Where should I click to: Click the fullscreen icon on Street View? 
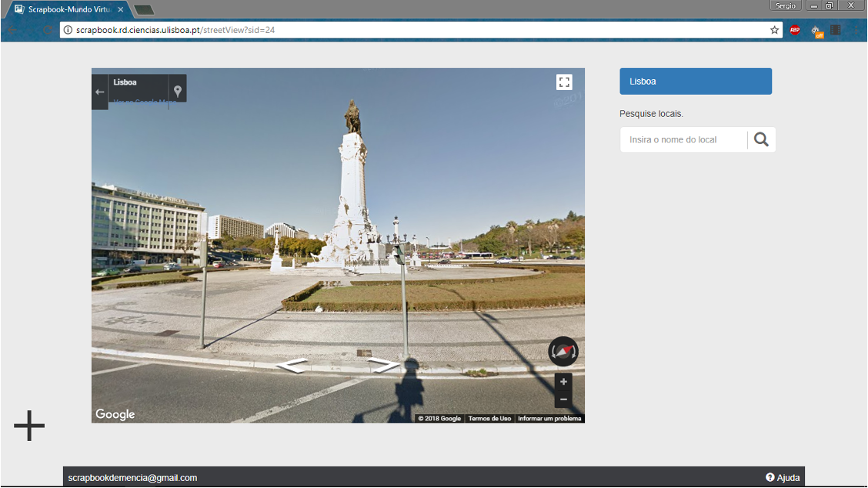click(564, 82)
